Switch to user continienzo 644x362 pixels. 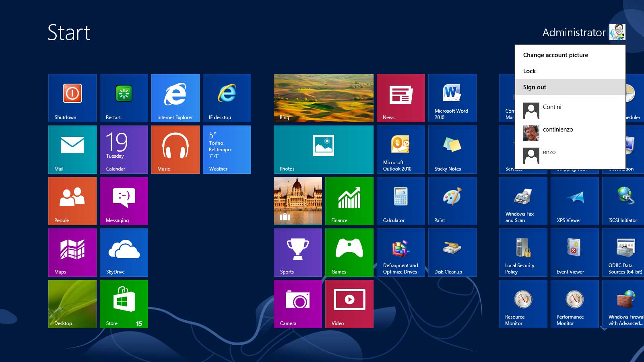[557, 130]
